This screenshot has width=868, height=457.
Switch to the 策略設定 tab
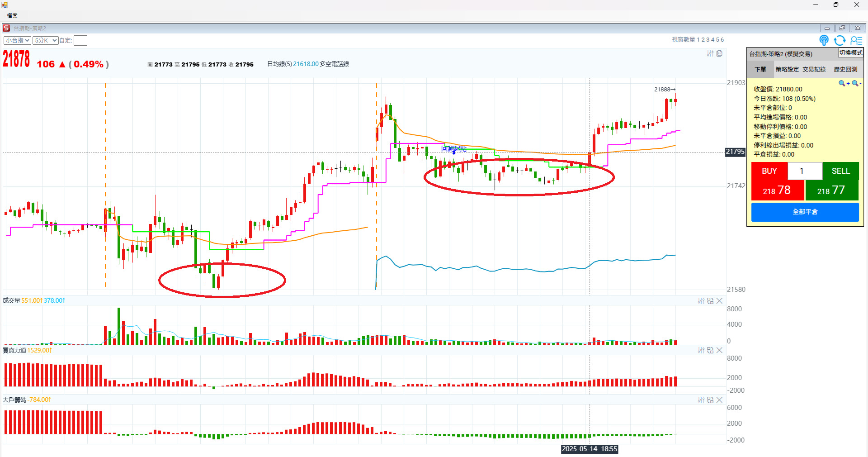click(x=787, y=69)
